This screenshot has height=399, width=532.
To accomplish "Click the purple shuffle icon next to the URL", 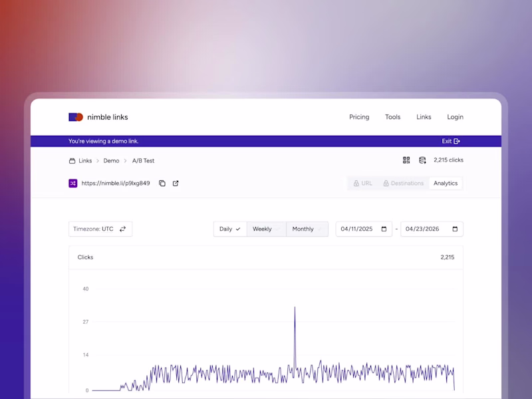I will pos(73,183).
